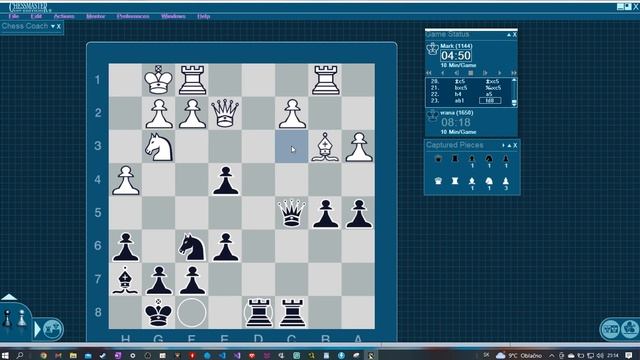Open the Edit menu
Image resolution: width=640 pixels, height=360 pixels.
tap(36, 16)
